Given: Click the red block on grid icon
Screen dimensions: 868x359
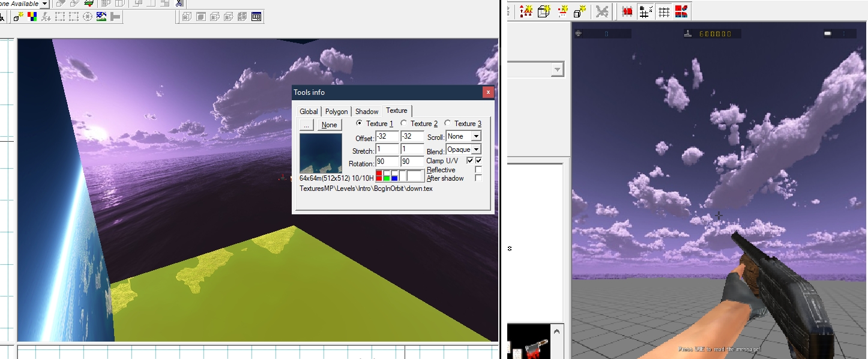Looking at the screenshot, I should pos(628,11).
